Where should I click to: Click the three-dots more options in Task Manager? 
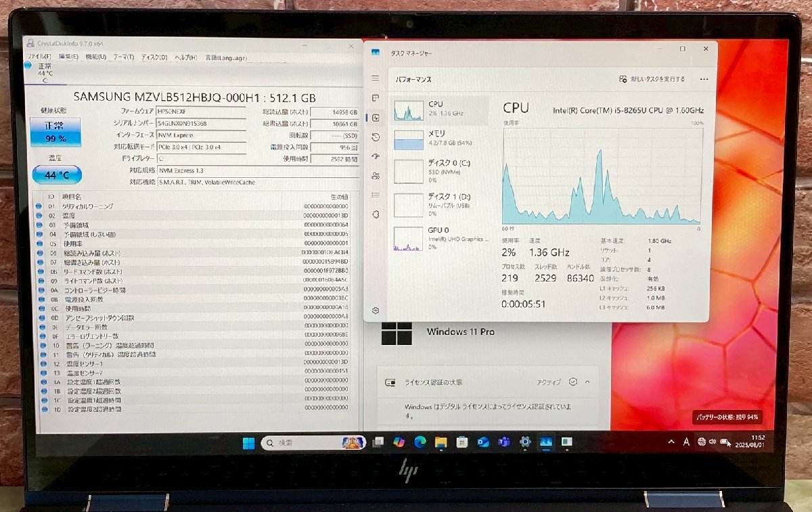(x=704, y=79)
